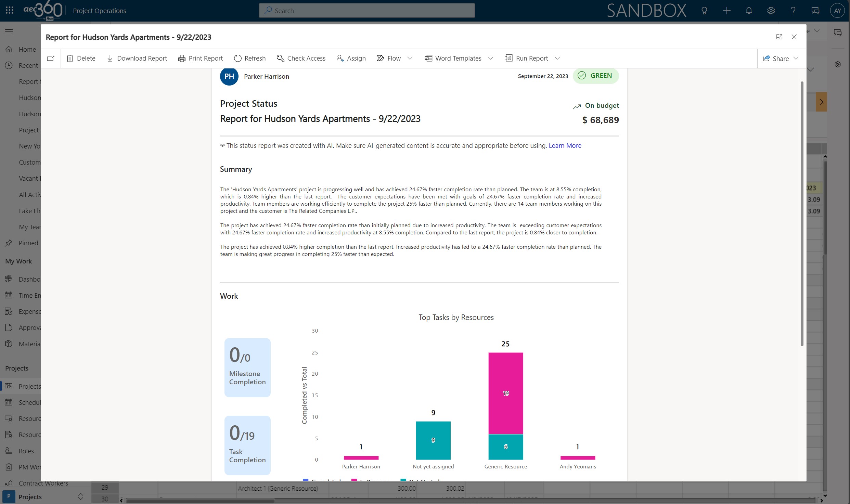Toggle the site navigation hamburger menu
Image resolution: width=850 pixels, height=504 pixels.
pos(9,31)
